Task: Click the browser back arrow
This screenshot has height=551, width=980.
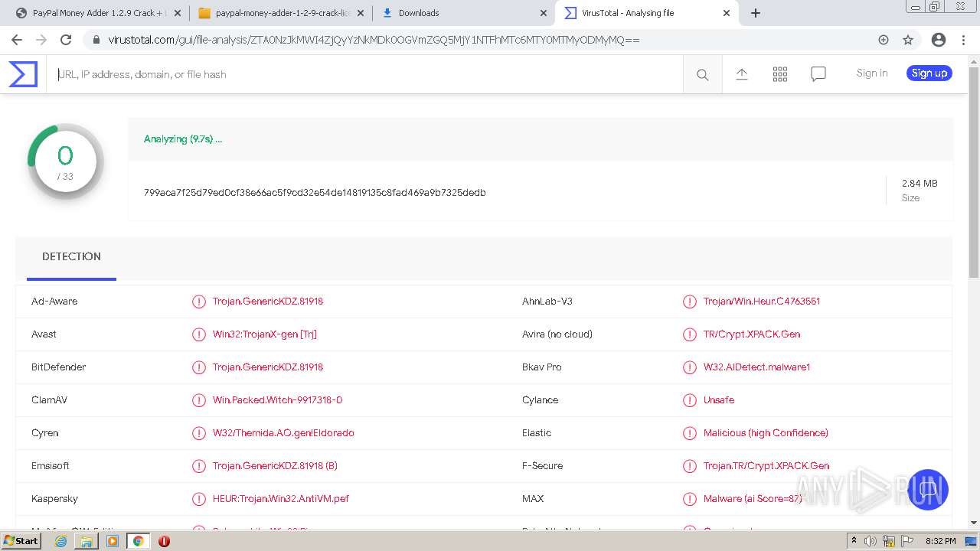Action: (17, 40)
